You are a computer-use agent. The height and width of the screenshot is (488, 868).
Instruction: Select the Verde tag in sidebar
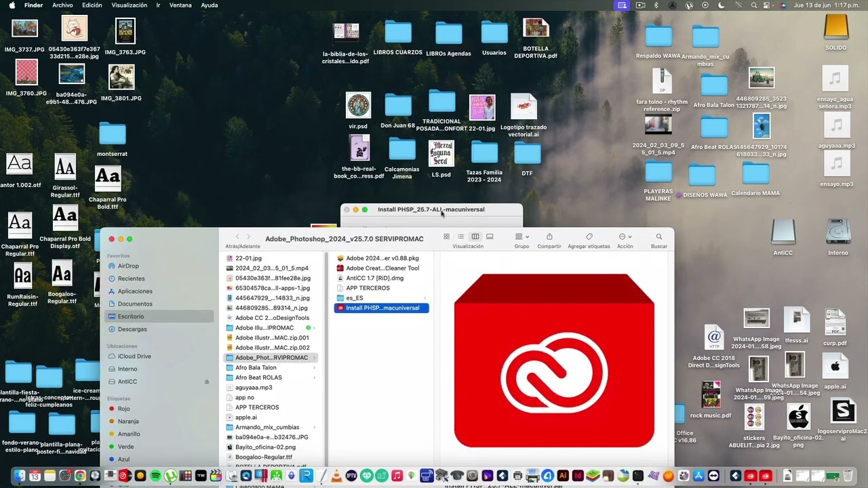click(x=125, y=447)
